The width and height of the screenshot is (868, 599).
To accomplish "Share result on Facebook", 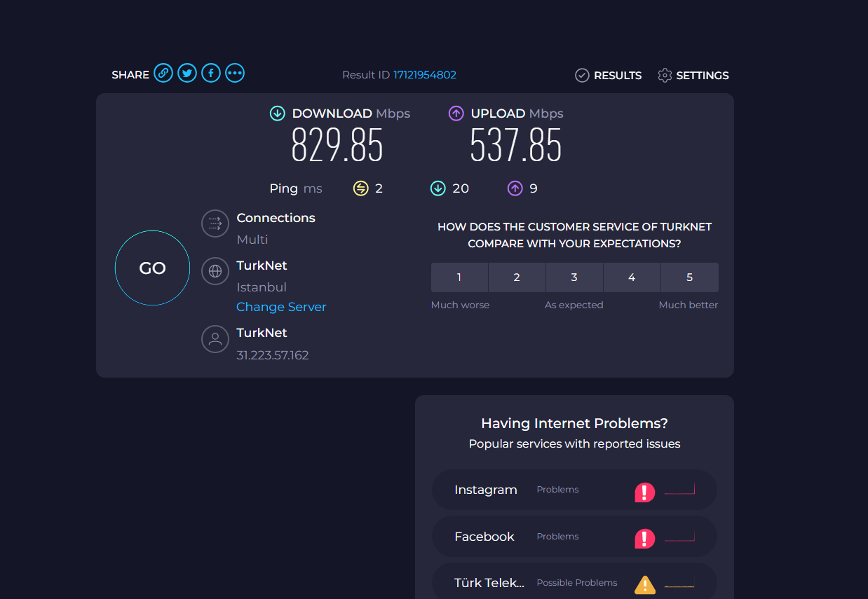I will point(211,73).
